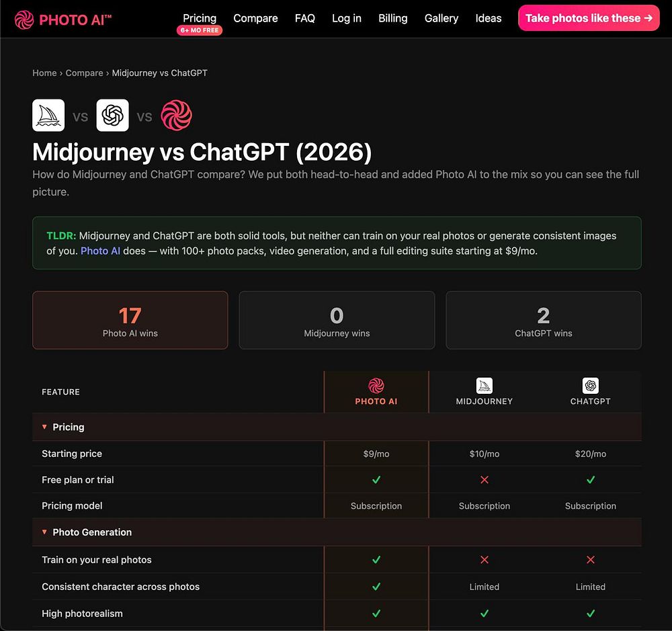
Task: Click the 6+ MO FREE badge
Action: point(200,30)
